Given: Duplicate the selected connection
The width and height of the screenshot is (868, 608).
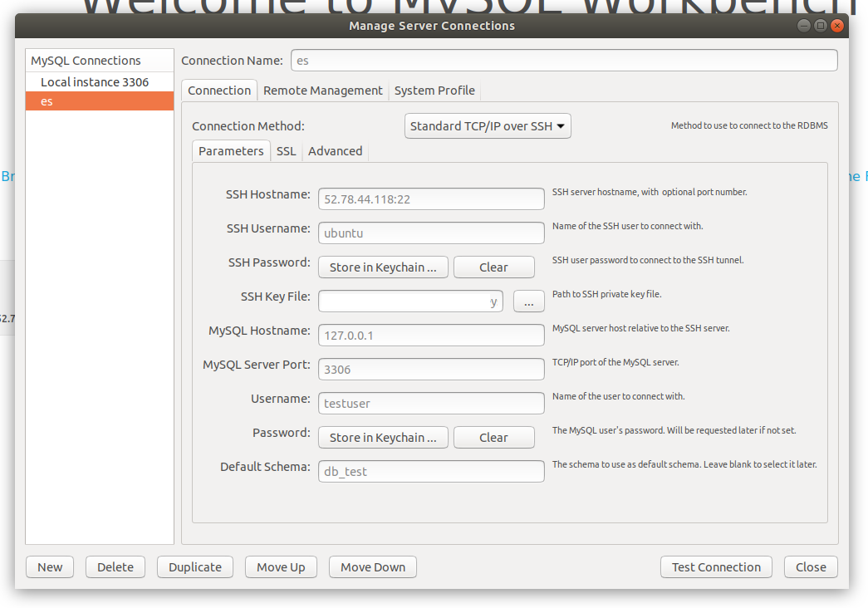Looking at the screenshot, I should [x=195, y=567].
